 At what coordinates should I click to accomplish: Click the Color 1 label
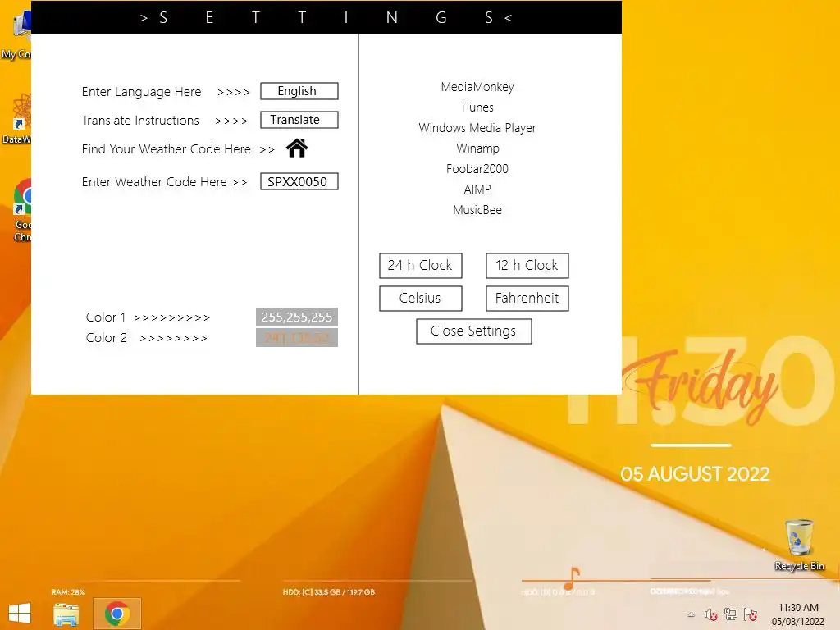pyautogui.click(x=106, y=317)
